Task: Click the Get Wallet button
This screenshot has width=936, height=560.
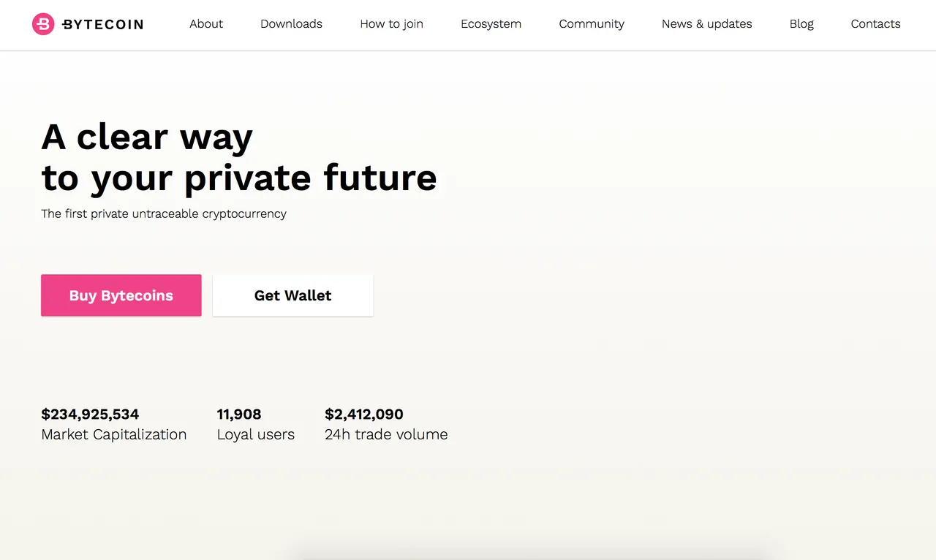Action: pyautogui.click(x=292, y=295)
